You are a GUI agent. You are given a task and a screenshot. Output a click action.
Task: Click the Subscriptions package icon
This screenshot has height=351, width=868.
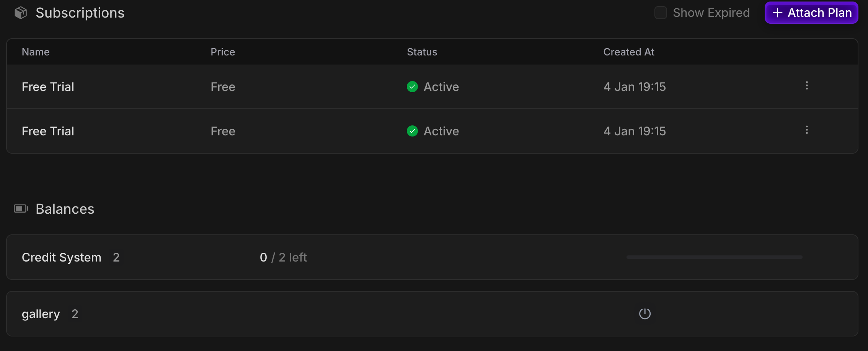coord(21,13)
